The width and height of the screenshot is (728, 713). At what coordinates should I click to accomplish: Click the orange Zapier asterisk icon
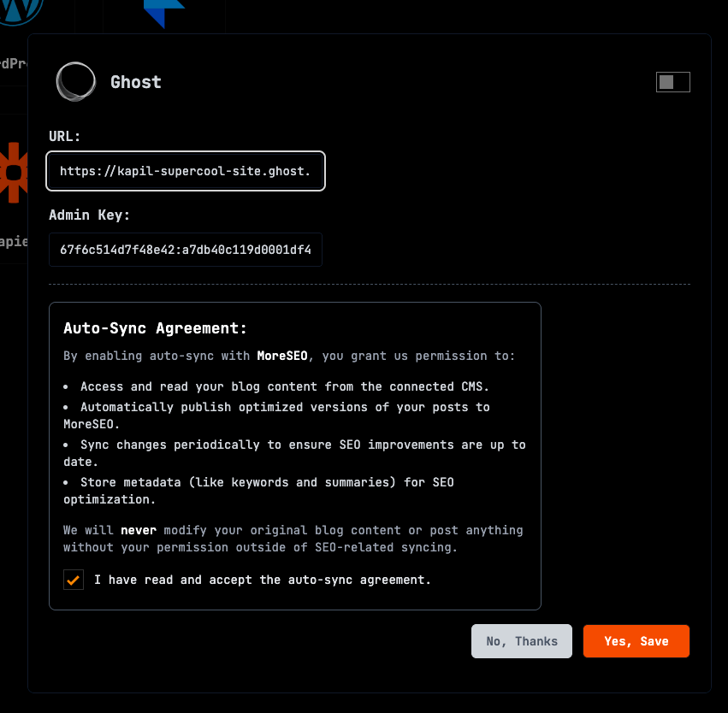point(12,173)
